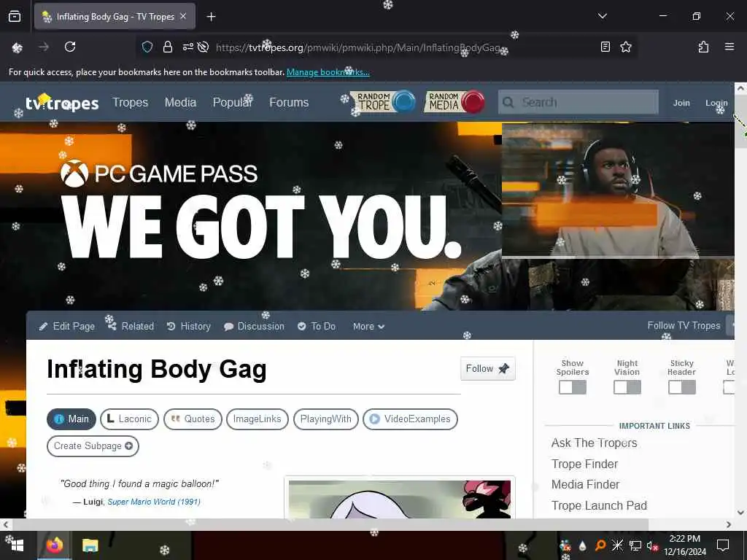This screenshot has height=560, width=747.
Task: Bookmark this page with star icon
Action: point(625,47)
